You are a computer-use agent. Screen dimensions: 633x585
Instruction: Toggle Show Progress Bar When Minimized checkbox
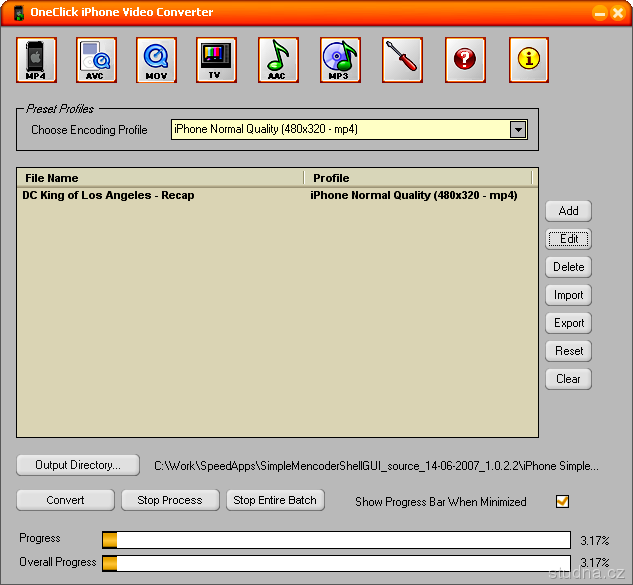click(x=562, y=501)
